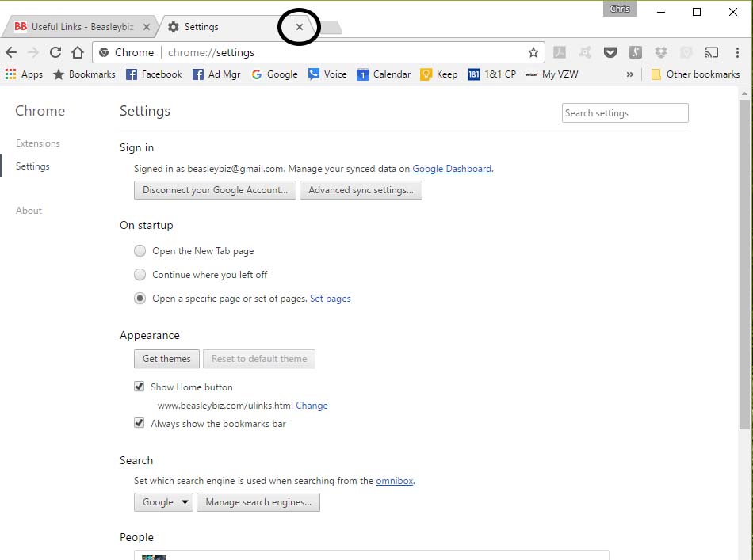Open the My VZW bookmark
This screenshot has height=560, width=753.
(552, 74)
